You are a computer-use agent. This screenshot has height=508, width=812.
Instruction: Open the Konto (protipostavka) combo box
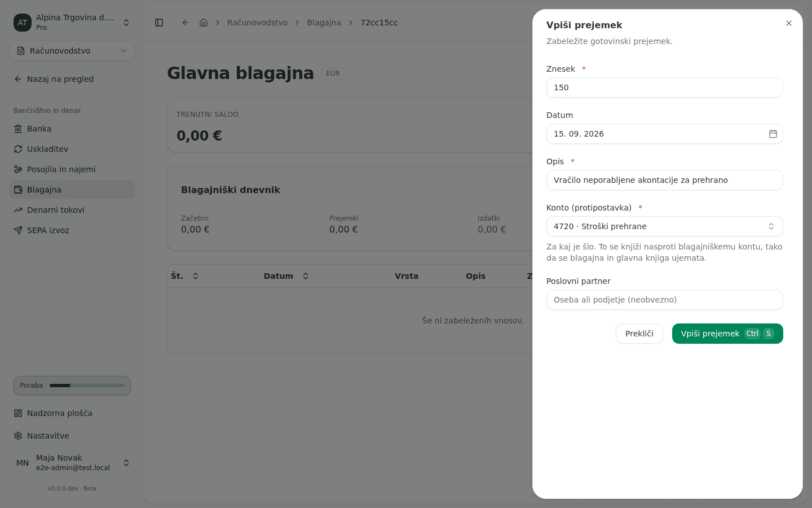(x=664, y=226)
